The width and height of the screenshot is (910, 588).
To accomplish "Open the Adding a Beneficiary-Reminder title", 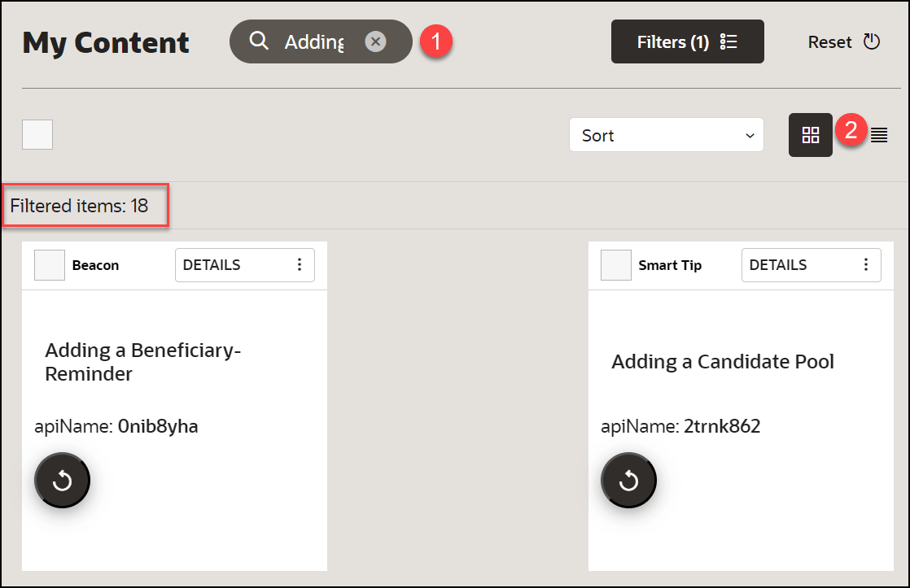I will (x=143, y=362).
